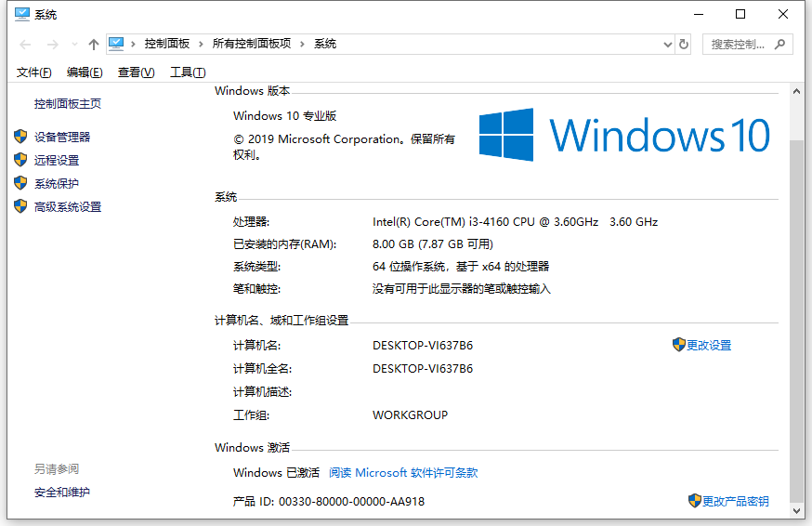Refresh the page with refresh icon

684,45
